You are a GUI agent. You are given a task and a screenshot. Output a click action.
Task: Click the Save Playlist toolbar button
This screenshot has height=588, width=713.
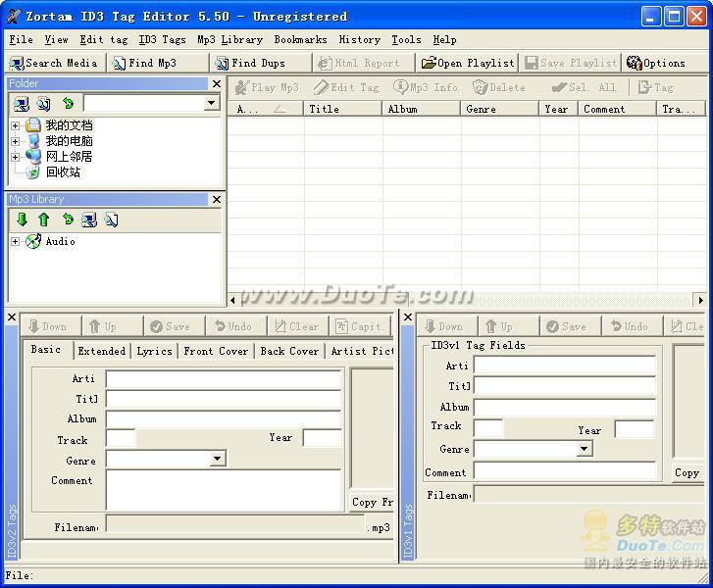(571, 63)
